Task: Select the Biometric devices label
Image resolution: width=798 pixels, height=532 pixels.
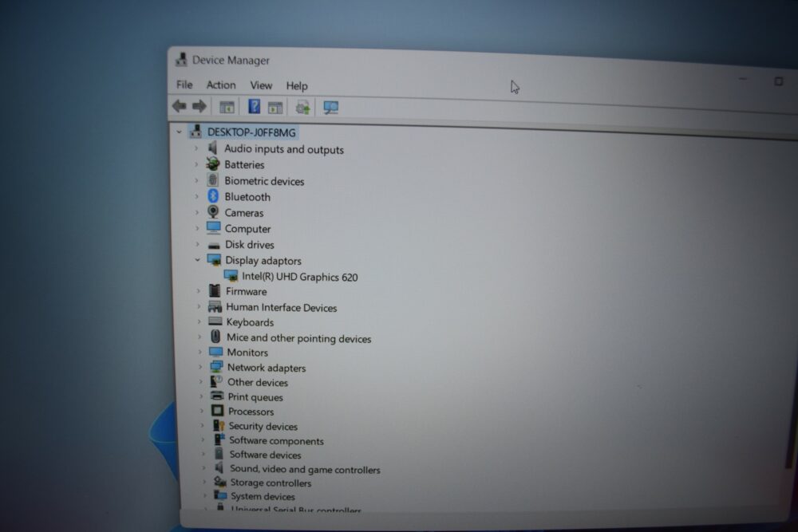Action: tap(265, 181)
